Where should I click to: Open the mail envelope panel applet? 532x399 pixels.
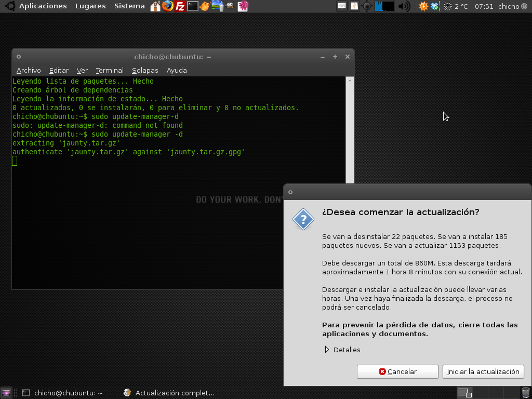[342, 6]
